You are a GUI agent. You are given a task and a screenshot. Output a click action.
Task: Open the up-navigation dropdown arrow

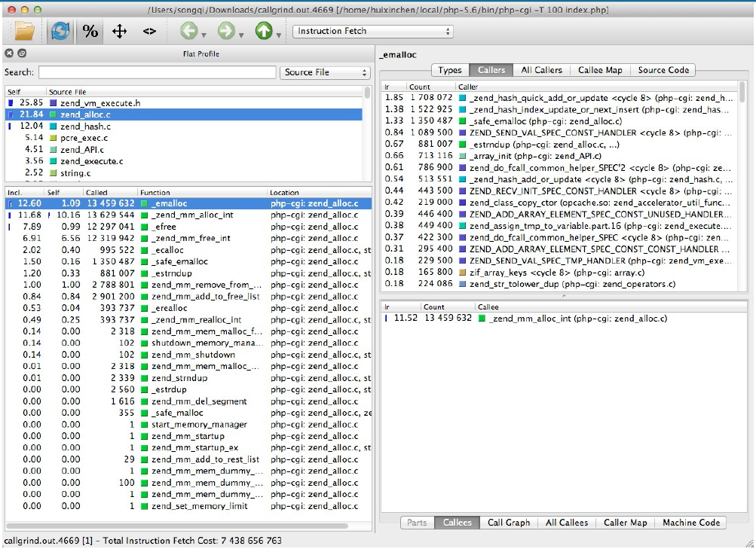tap(279, 35)
